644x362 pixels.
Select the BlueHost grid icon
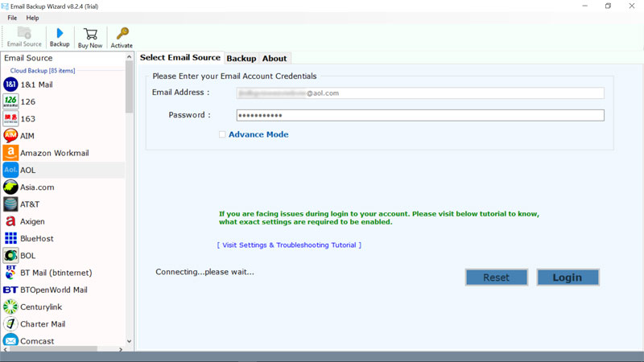(10, 238)
